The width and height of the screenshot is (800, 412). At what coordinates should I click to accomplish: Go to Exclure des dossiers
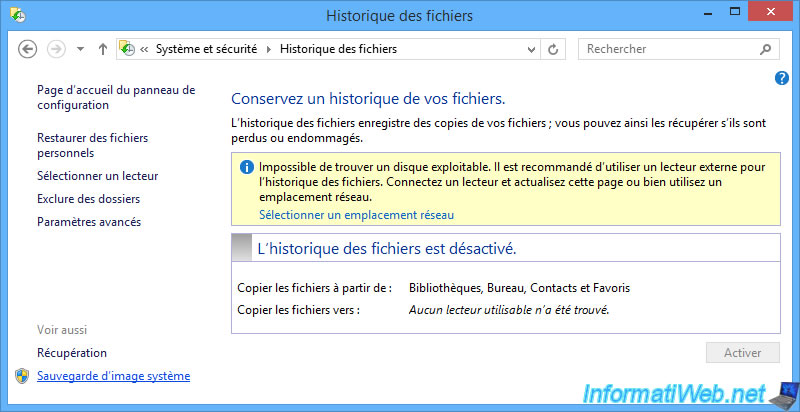point(88,199)
